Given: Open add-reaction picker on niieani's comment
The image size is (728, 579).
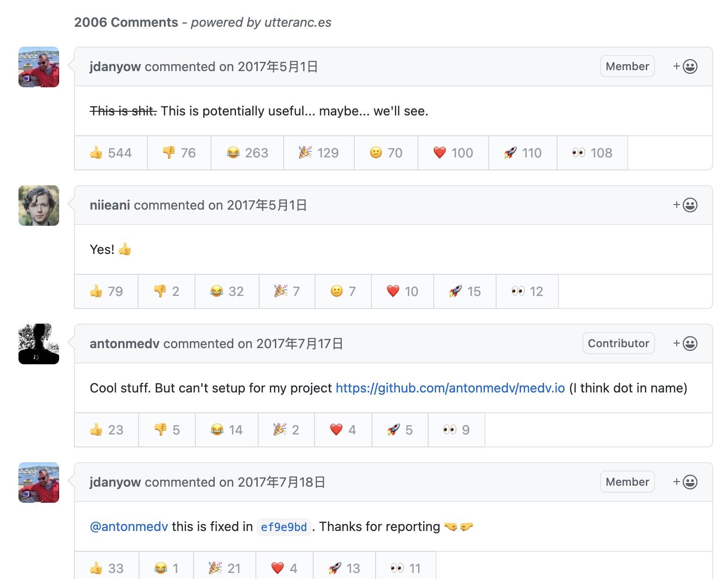Looking at the screenshot, I should (685, 205).
